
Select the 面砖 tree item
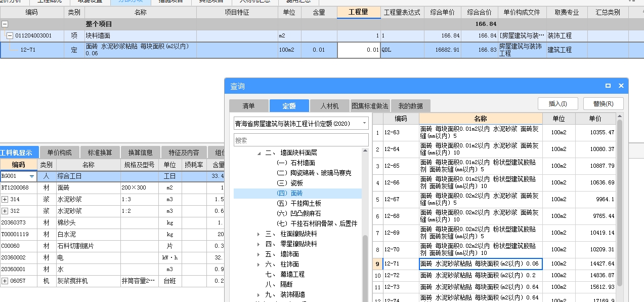point(290,194)
